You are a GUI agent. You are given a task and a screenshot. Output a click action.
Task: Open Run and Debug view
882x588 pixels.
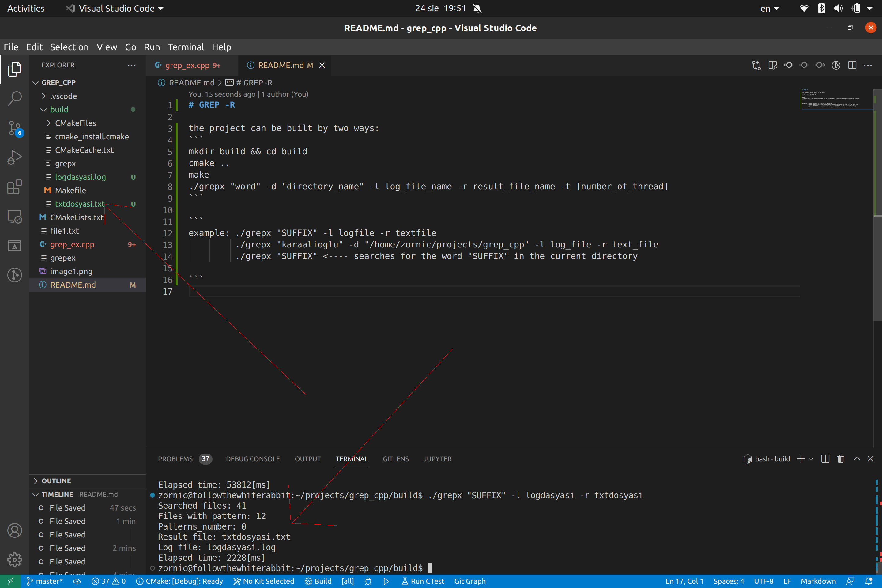click(x=15, y=157)
